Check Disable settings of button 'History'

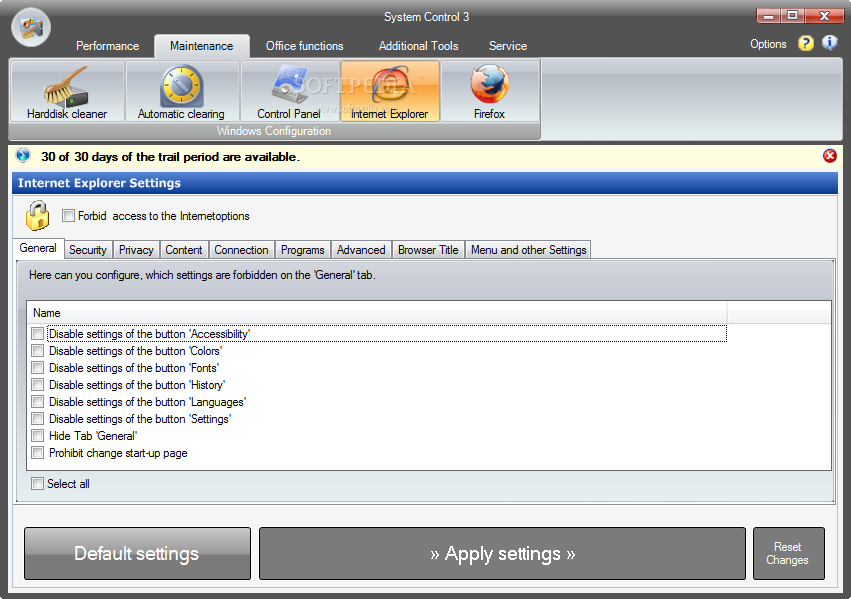pos(37,385)
